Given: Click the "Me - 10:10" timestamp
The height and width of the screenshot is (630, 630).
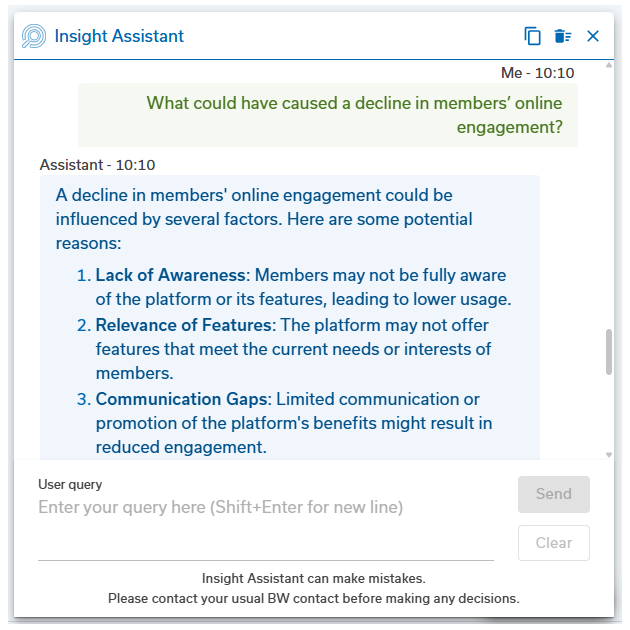Looking at the screenshot, I should tap(537, 73).
